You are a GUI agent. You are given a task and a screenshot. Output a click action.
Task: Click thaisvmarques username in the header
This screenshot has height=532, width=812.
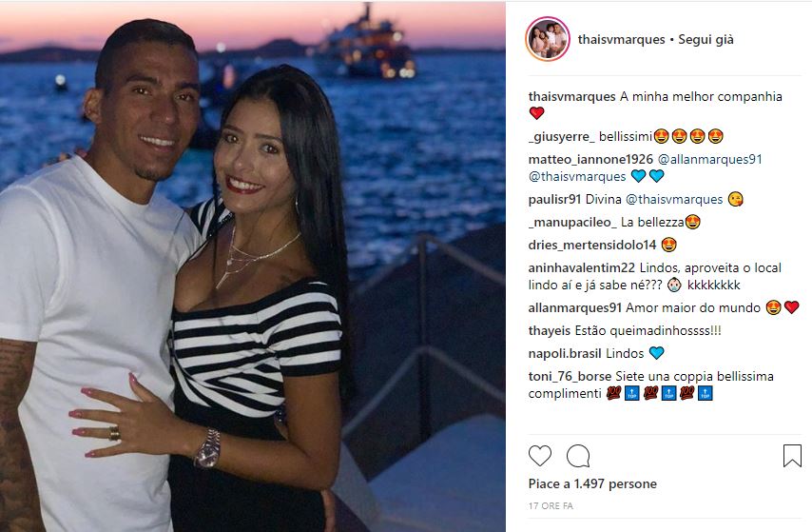[x=621, y=39]
